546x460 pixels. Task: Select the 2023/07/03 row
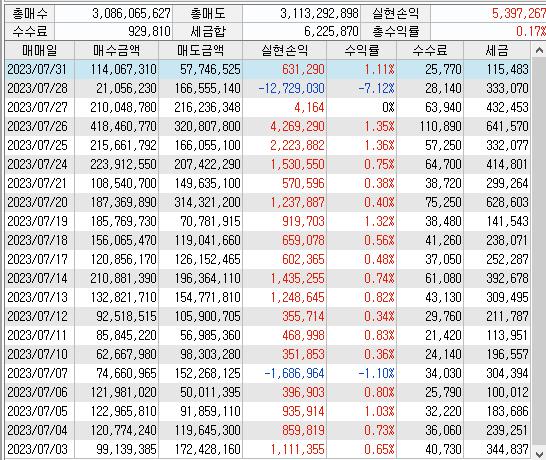pos(268,449)
